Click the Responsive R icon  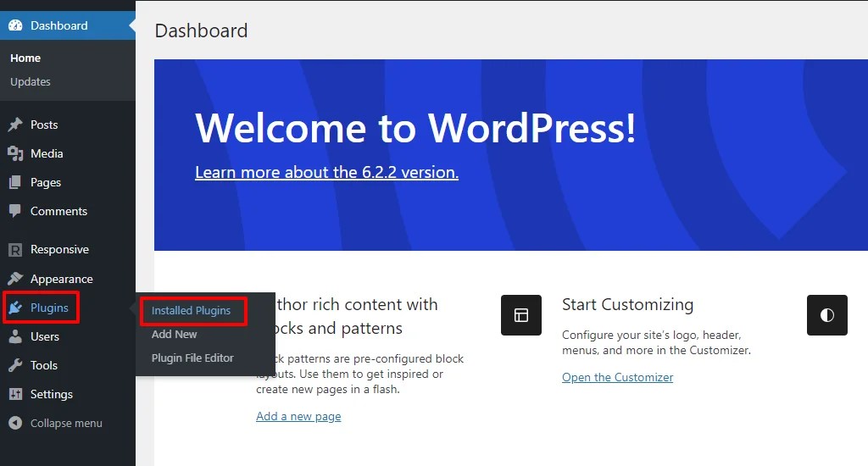(15, 250)
